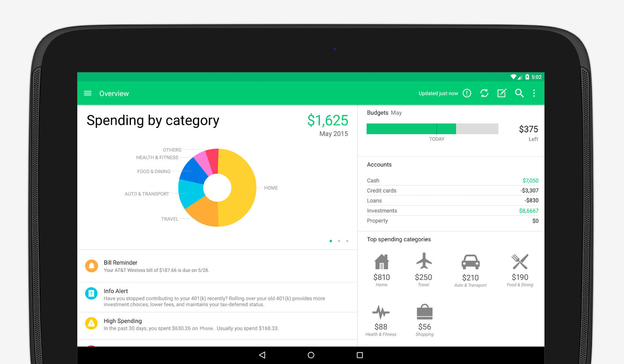The height and width of the screenshot is (364, 624).
Task: Open the three-dot overflow menu
Action: 534,93
